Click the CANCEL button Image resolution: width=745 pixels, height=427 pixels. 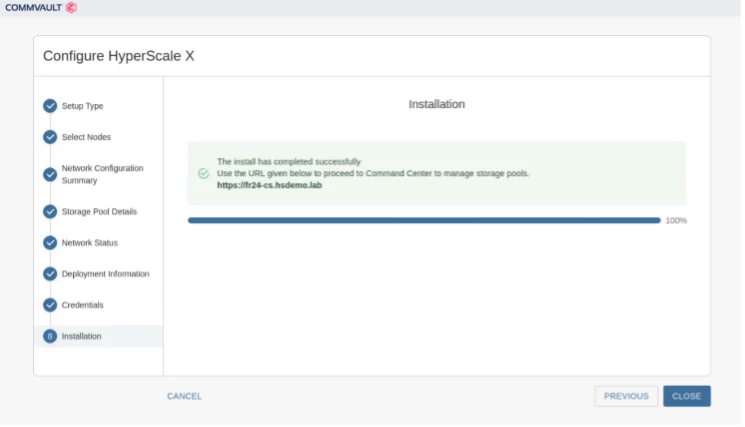click(184, 396)
